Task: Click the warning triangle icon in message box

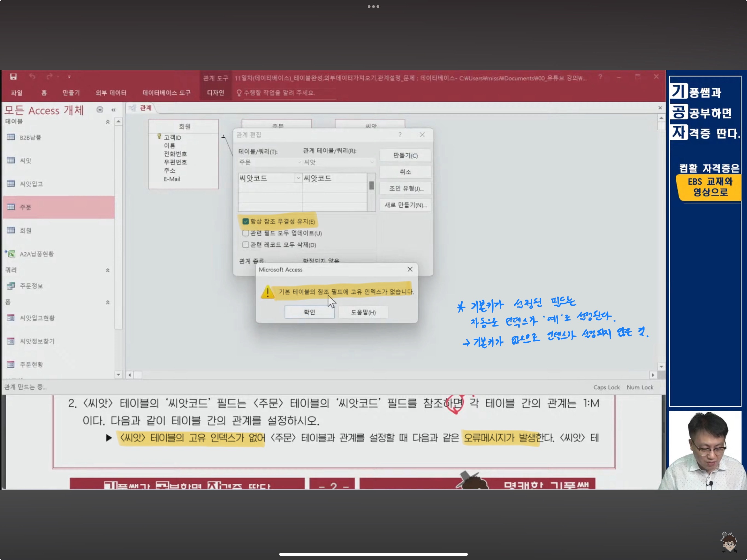Action: pyautogui.click(x=267, y=292)
